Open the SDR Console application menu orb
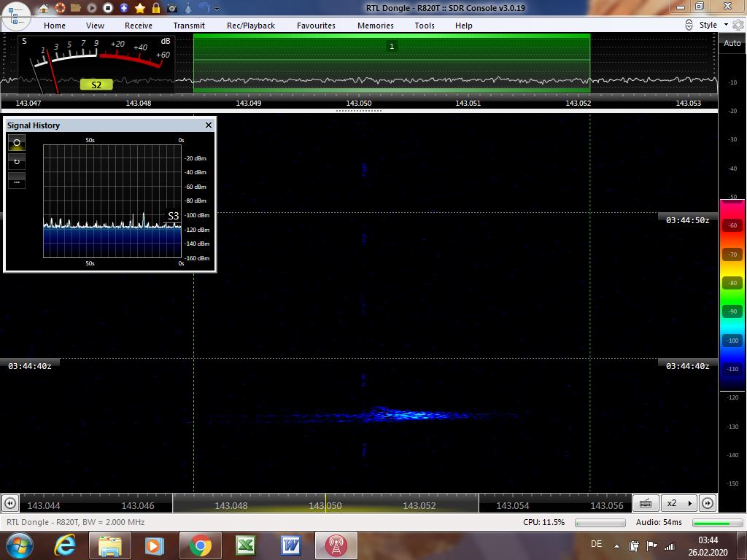Image resolution: width=747 pixels, height=560 pixels. (x=15, y=16)
